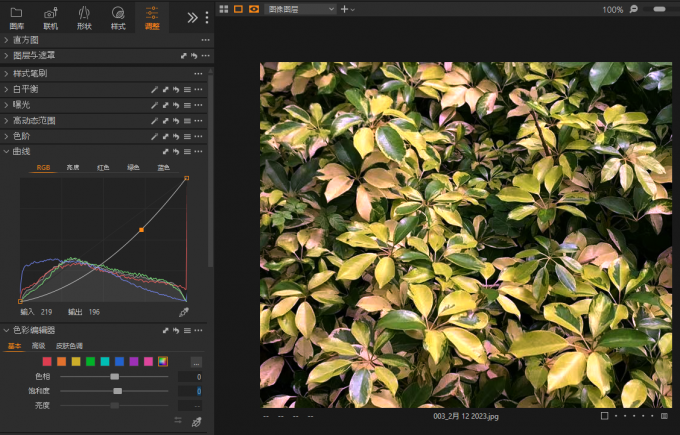680x435 pixels.
Task: Select the orange color swatch
Action: click(62, 361)
